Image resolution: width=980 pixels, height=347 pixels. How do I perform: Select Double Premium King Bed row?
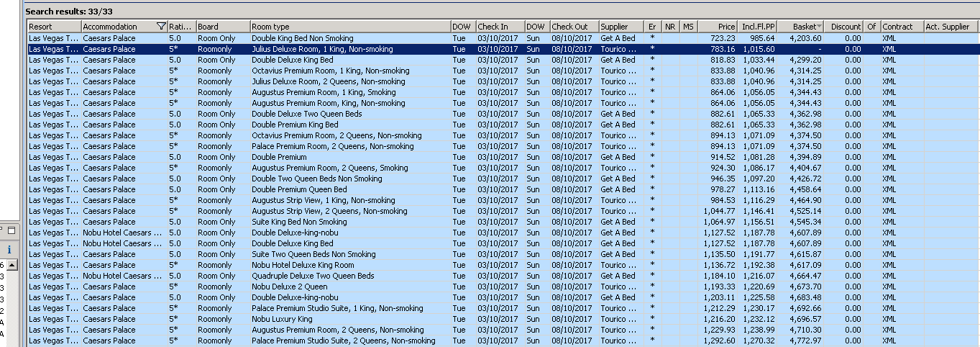tap(503, 125)
